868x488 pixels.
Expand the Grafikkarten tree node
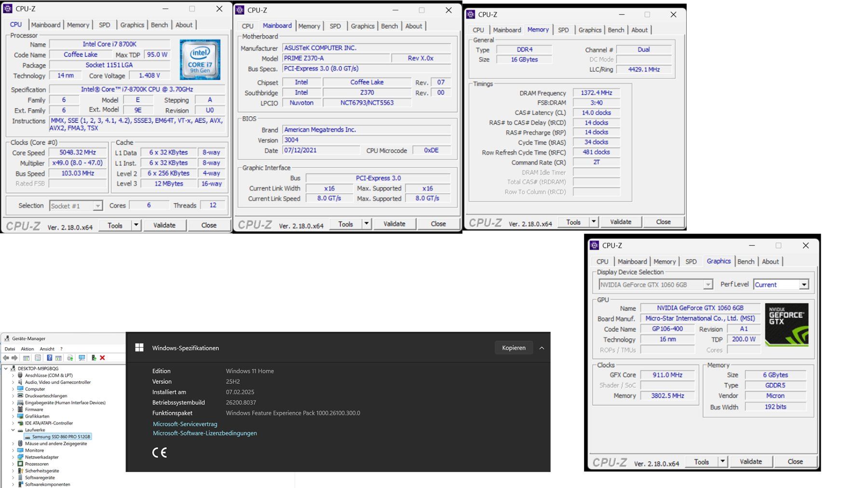click(13, 416)
